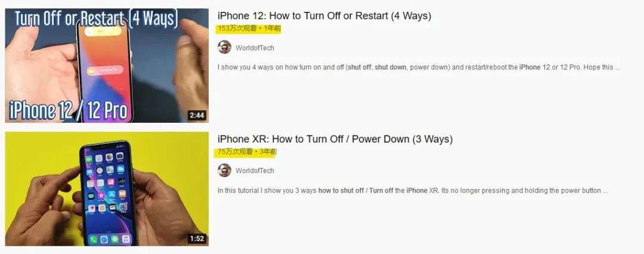
Task: Click the 1:52 duration badge
Action: (197, 238)
